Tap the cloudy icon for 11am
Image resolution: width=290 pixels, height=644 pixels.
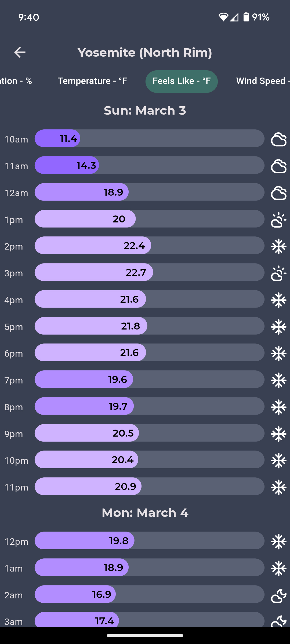[x=278, y=166]
